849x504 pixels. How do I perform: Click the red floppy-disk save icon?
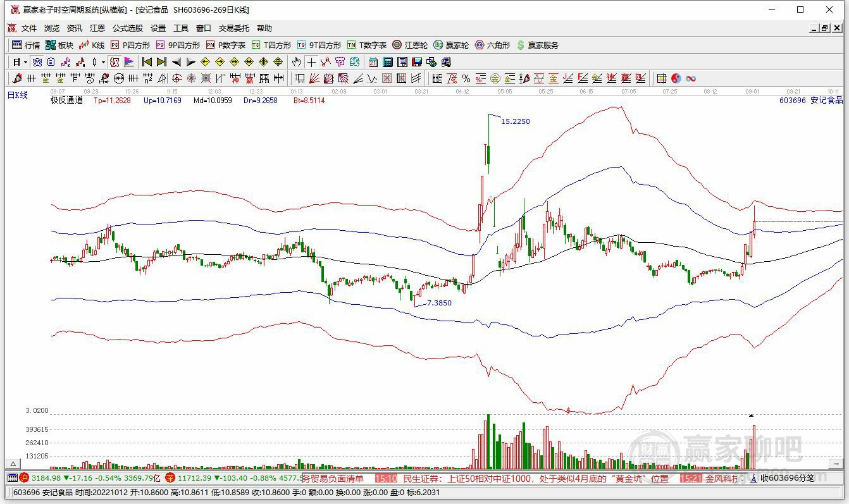pos(416,62)
